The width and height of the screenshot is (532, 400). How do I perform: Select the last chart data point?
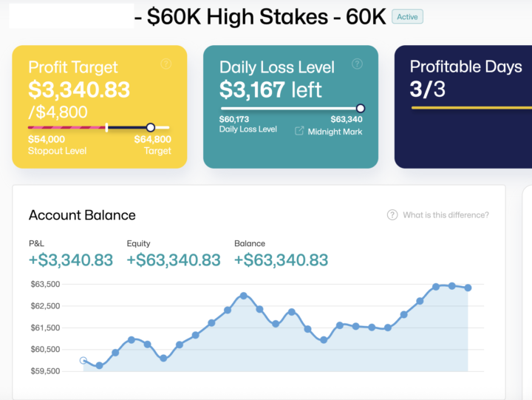click(468, 288)
